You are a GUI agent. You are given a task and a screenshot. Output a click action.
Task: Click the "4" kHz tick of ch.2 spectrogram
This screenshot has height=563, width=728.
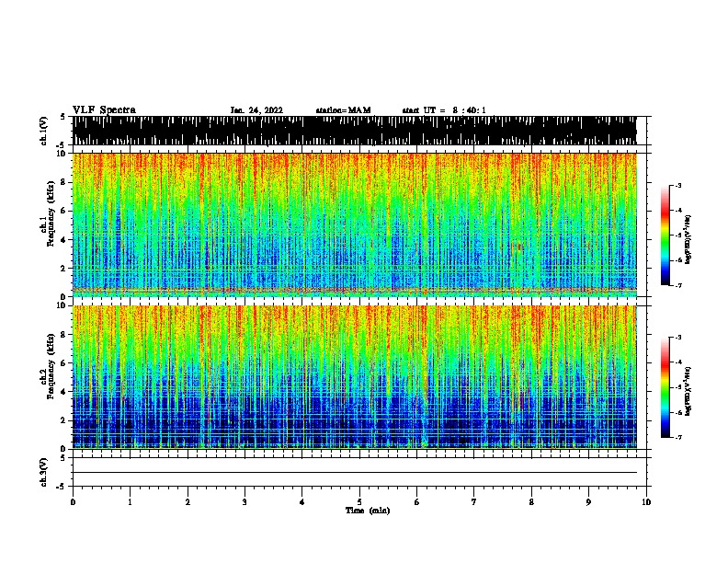pyautogui.click(x=64, y=392)
